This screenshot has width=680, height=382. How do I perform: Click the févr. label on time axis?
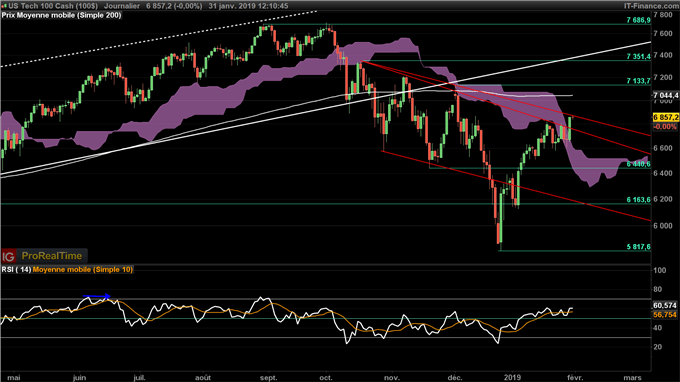point(575,378)
